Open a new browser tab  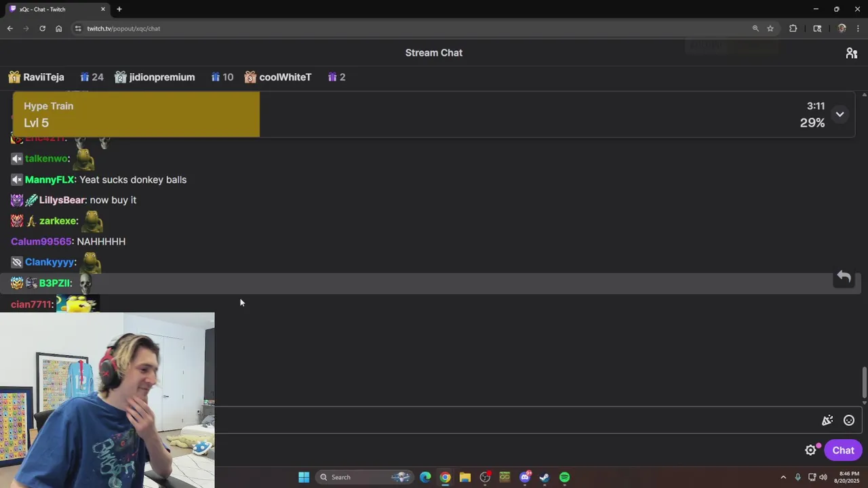(x=119, y=9)
